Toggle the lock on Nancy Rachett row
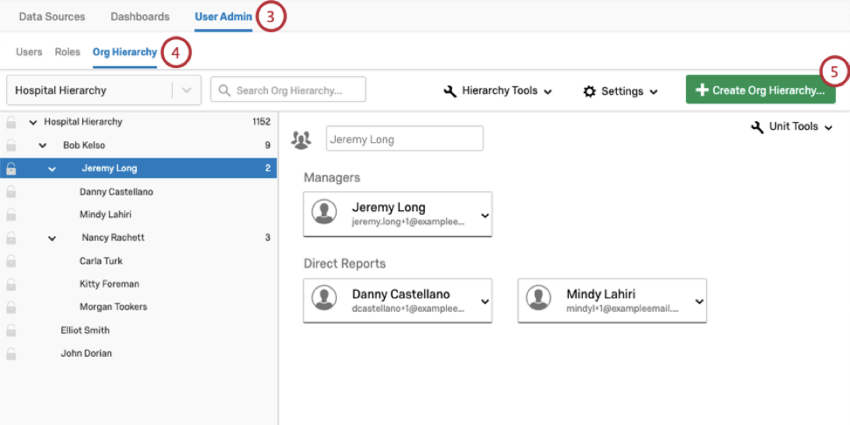 [11, 238]
